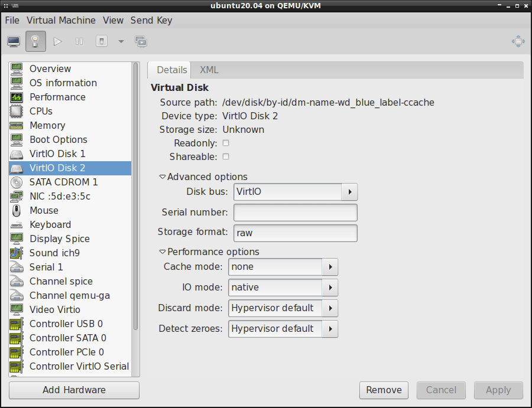The height and width of the screenshot is (408, 532).
Task: Open the Cache mode dropdown
Action: pos(331,267)
